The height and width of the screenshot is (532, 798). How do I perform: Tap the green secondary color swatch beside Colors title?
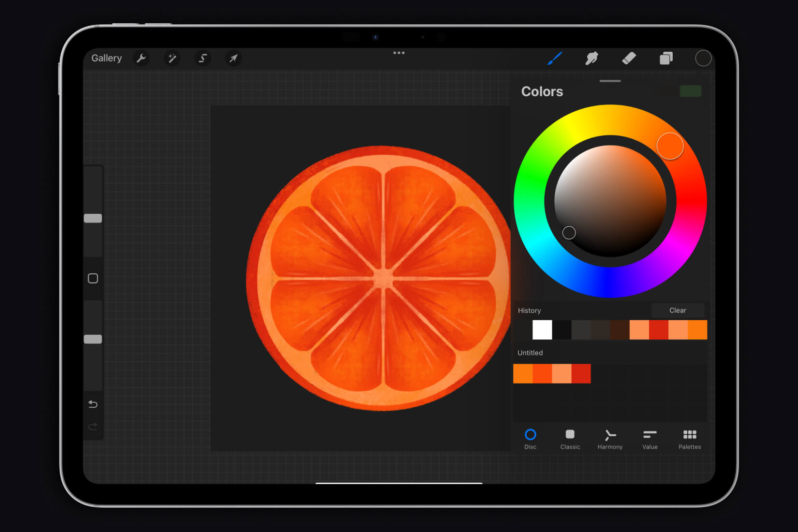click(x=691, y=91)
